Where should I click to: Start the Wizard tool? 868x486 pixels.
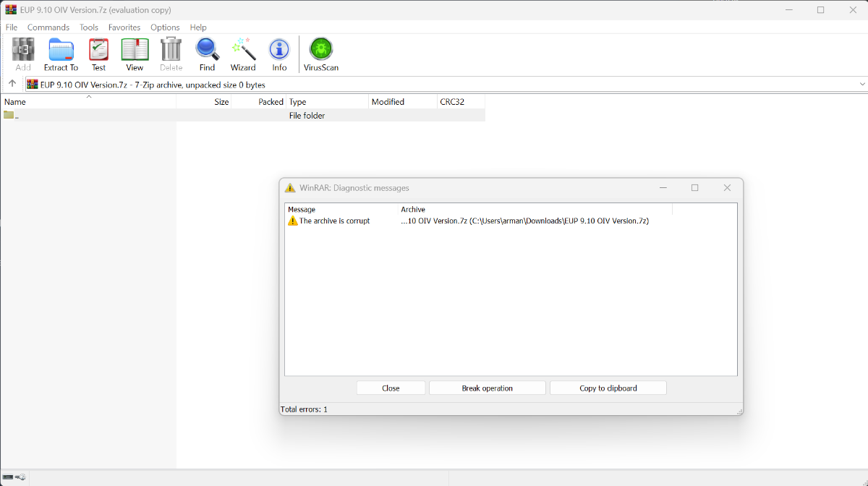pyautogui.click(x=243, y=55)
